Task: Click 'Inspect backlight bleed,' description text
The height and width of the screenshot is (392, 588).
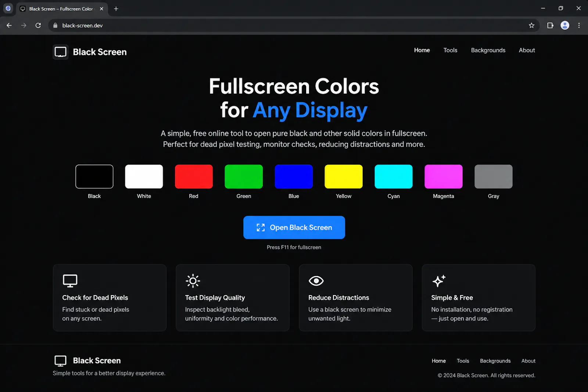Action: [217, 310]
